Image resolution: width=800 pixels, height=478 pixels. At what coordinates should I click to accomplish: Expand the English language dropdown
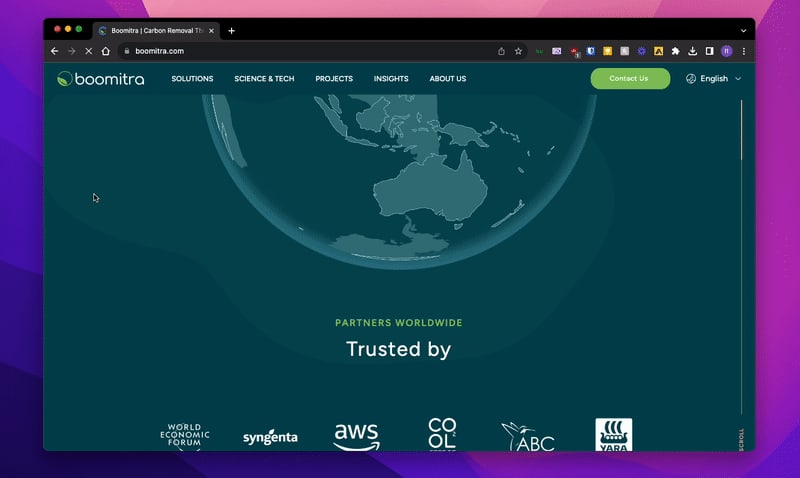714,79
